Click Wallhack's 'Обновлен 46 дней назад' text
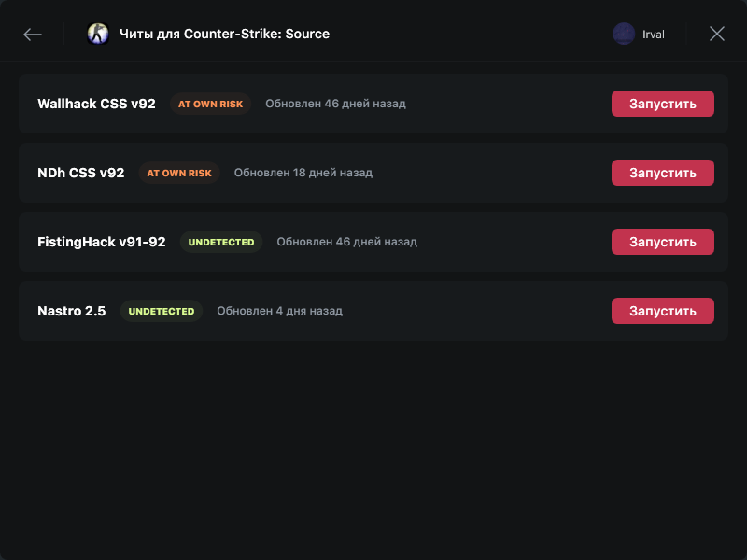 click(335, 104)
